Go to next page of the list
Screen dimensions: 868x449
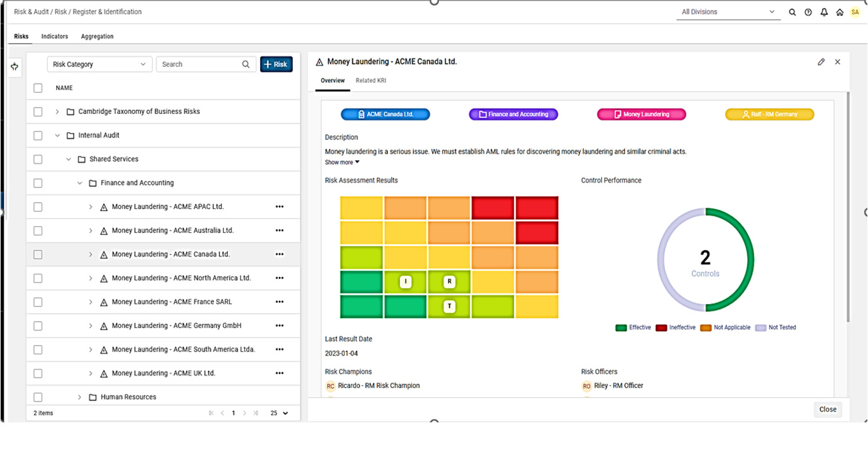click(x=245, y=413)
